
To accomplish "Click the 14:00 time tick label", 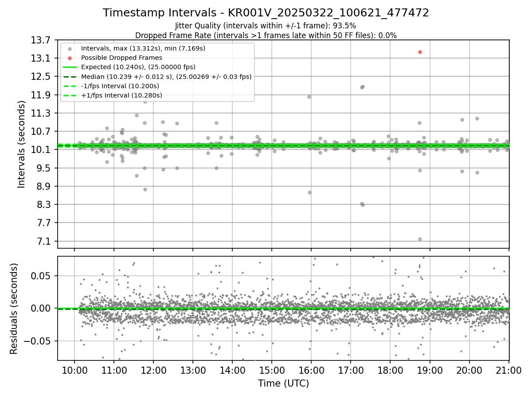I will 232,371.
